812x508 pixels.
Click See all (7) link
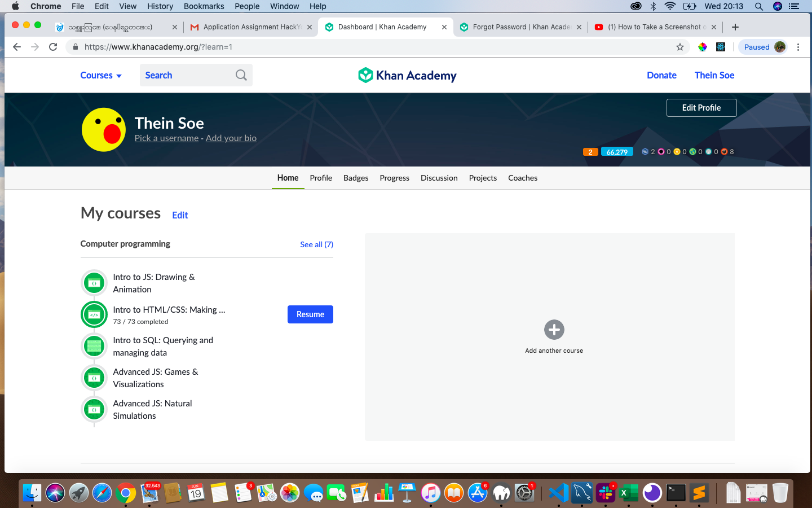coord(316,244)
